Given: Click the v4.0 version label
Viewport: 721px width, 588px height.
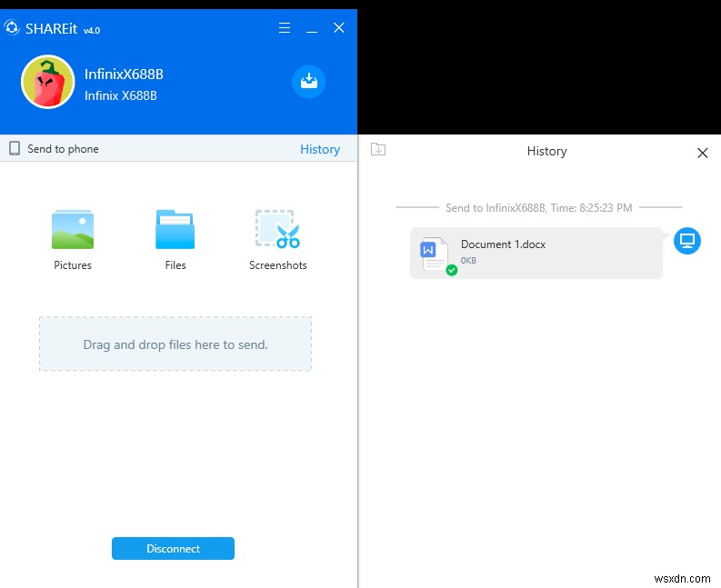Looking at the screenshot, I should (x=92, y=30).
